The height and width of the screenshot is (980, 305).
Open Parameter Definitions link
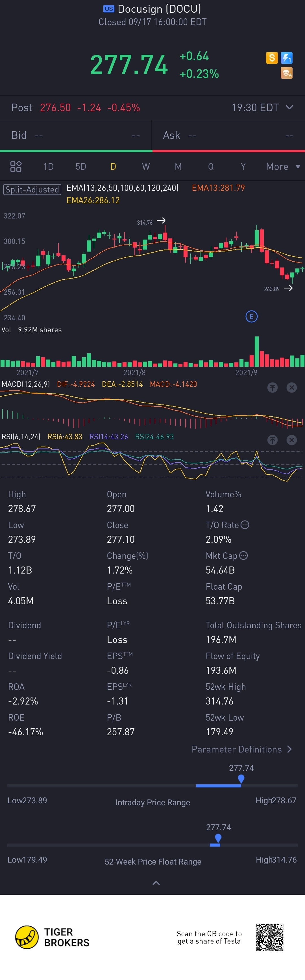pyautogui.click(x=242, y=749)
